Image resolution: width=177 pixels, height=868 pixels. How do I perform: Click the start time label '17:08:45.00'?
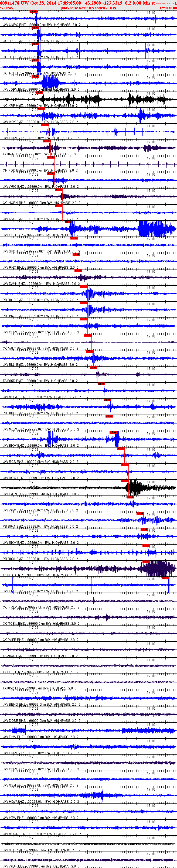(x=9, y=8)
